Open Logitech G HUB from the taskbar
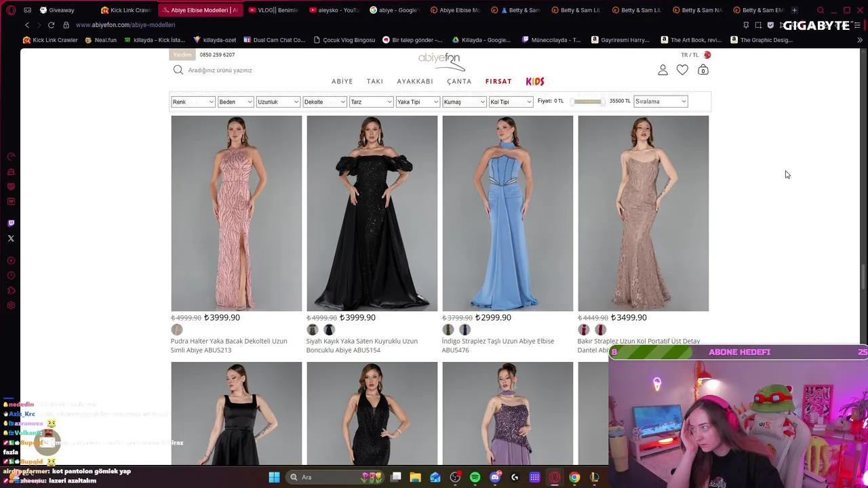 click(515, 477)
